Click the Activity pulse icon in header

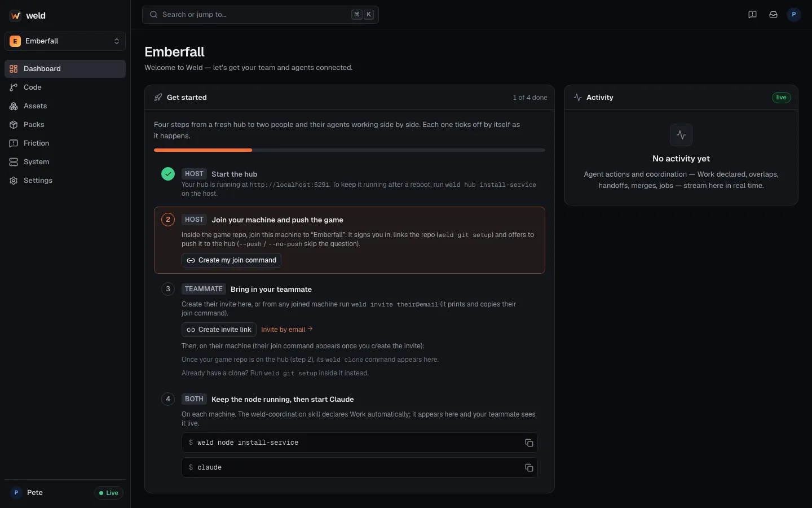577,98
